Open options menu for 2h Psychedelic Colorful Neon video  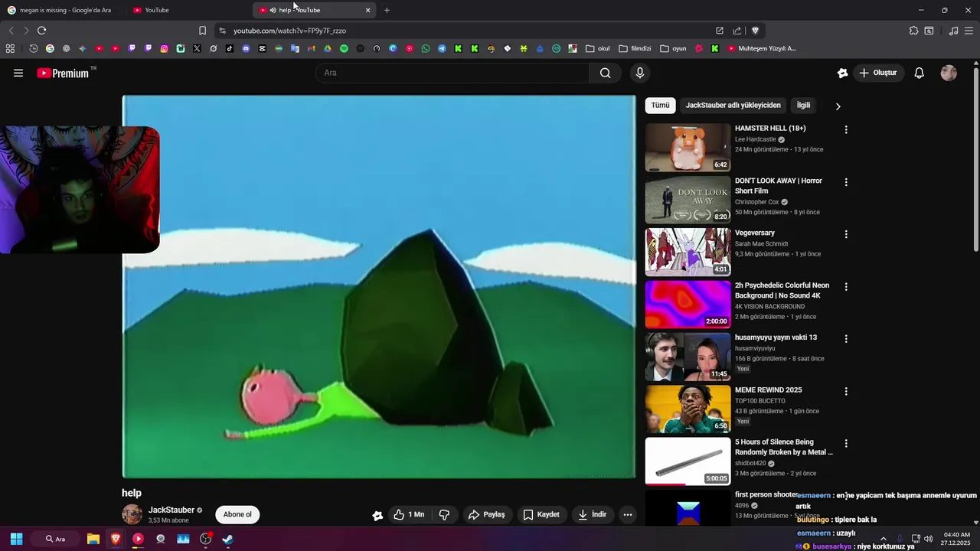coord(846,287)
